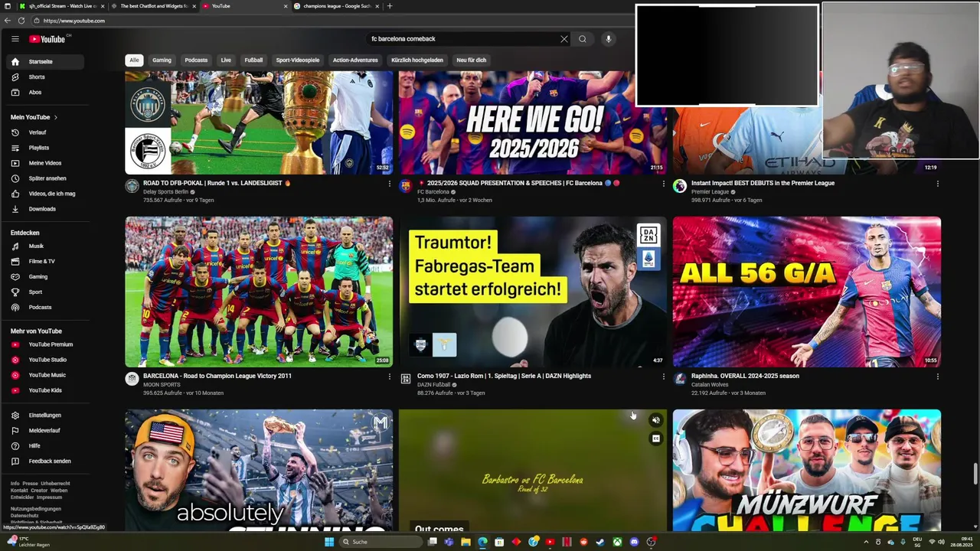Screen dimensions: 980x551
Task: Select the Gaming filter chip
Action: pyautogui.click(x=162, y=60)
